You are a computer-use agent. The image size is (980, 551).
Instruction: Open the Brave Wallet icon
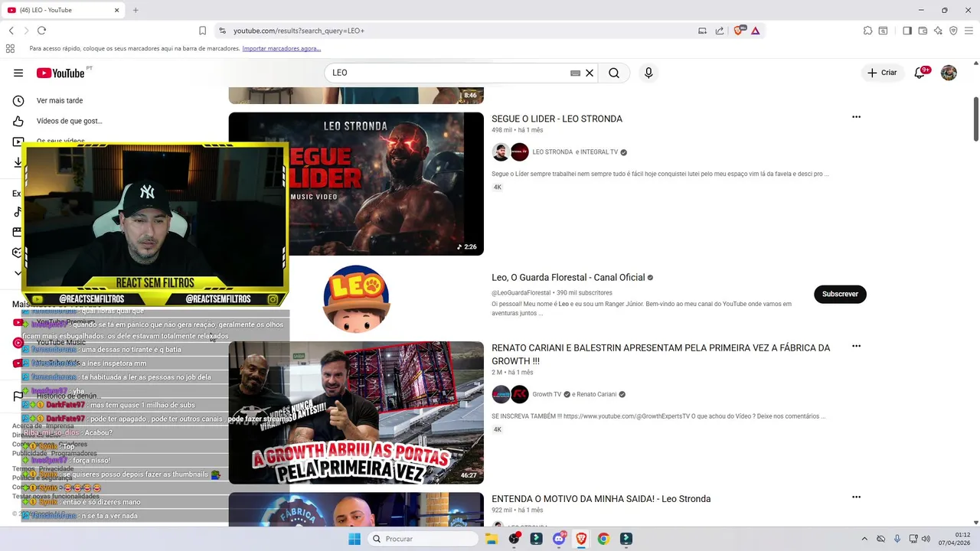(x=923, y=31)
